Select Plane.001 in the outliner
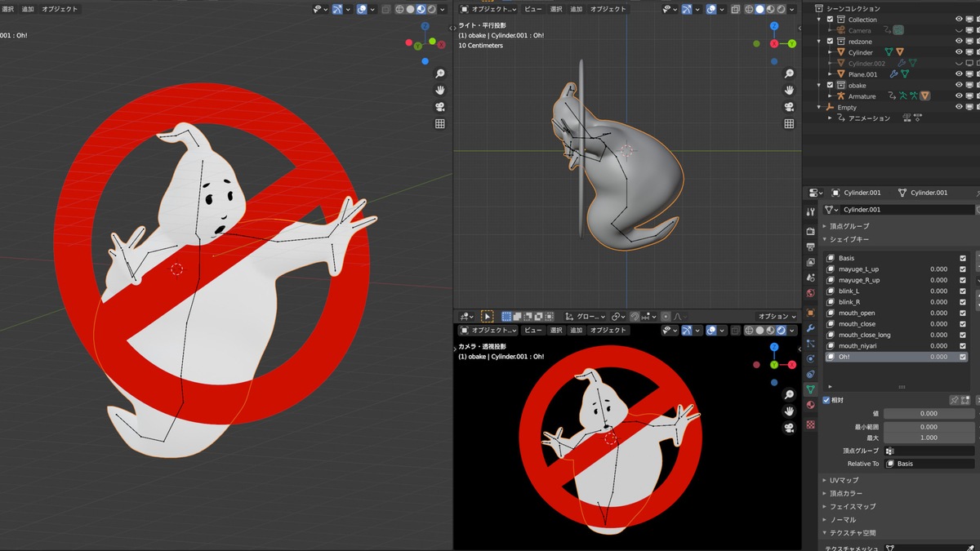Image resolution: width=980 pixels, height=551 pixels. [x=862, y=74]
